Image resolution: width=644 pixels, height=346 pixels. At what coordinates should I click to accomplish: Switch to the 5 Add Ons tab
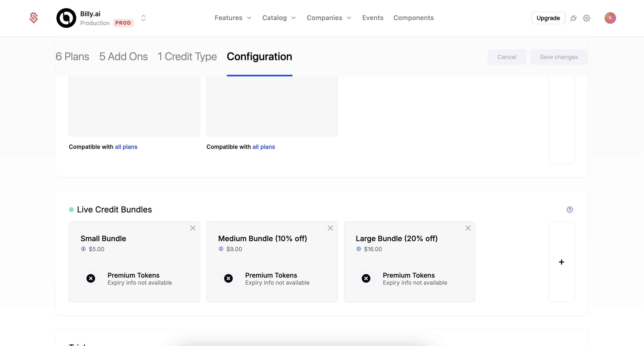[x=123, y=57]
